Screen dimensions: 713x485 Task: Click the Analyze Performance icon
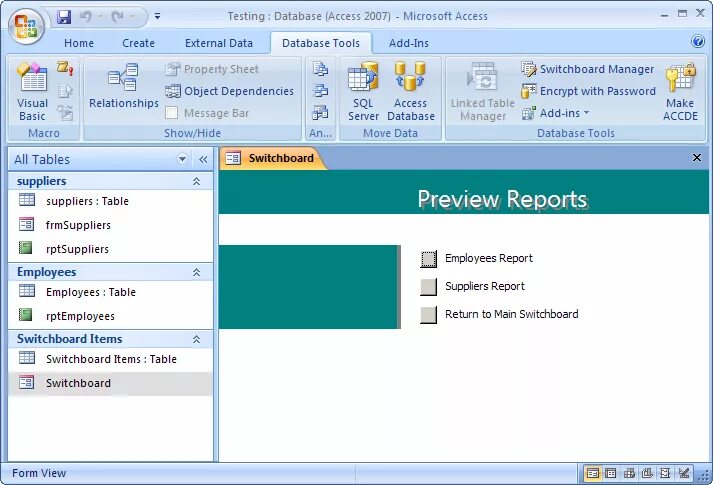(320, 91)
